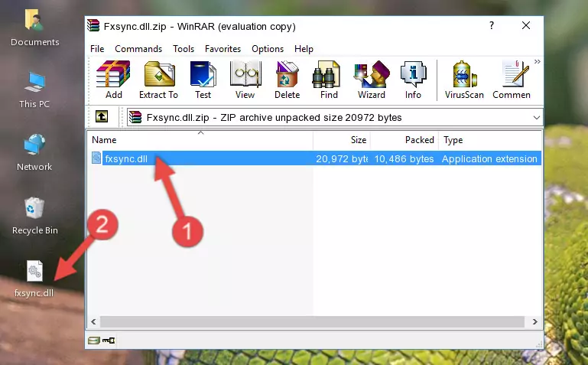
Task: Sort files by Type column
Action: pos(490,140)
